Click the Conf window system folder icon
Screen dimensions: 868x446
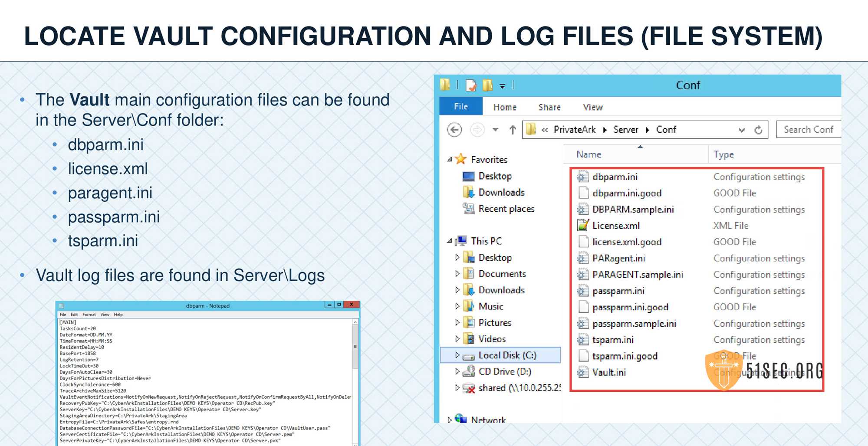[x=445, y=85]
